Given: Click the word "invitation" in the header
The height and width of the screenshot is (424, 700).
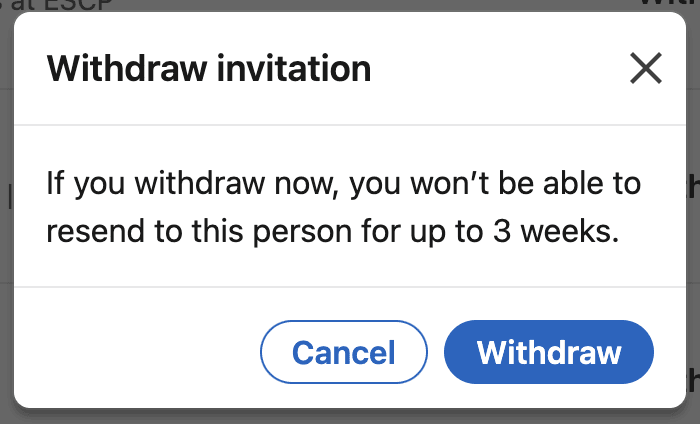Looking at the screenshot, I should coord(293,69).
